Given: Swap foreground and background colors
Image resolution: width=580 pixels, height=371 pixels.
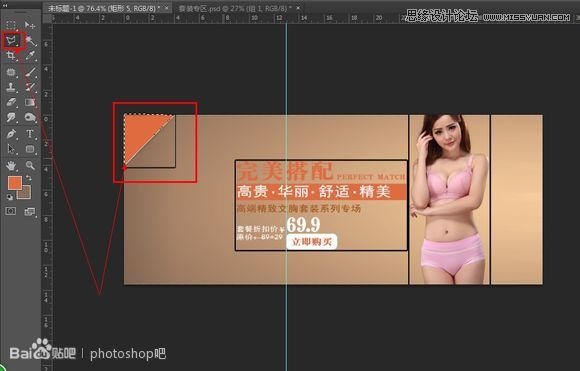Looking at the screenshot, I should 28,178.
